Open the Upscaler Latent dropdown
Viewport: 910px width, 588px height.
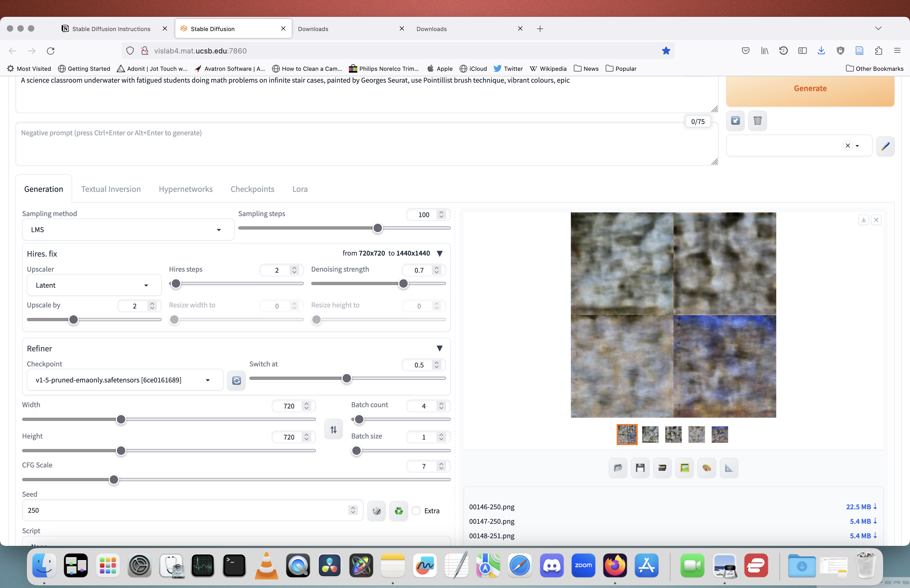coord(94,285)
